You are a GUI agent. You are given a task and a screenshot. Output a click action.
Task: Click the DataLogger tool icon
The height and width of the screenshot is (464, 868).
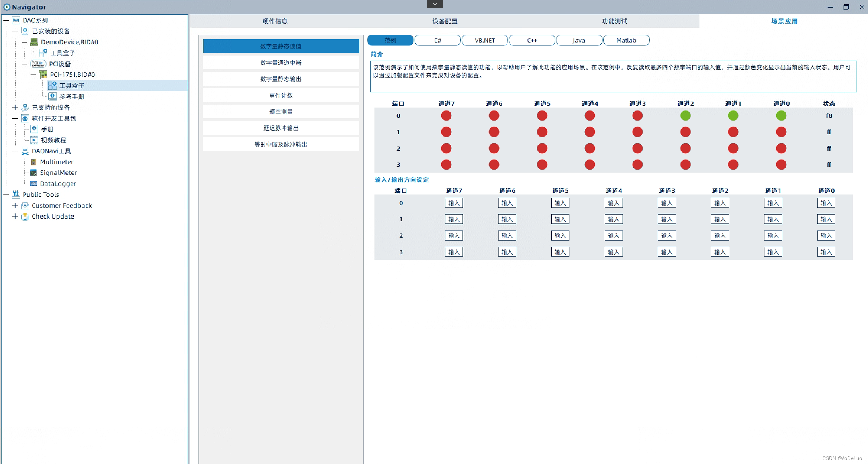pos(34,184)
